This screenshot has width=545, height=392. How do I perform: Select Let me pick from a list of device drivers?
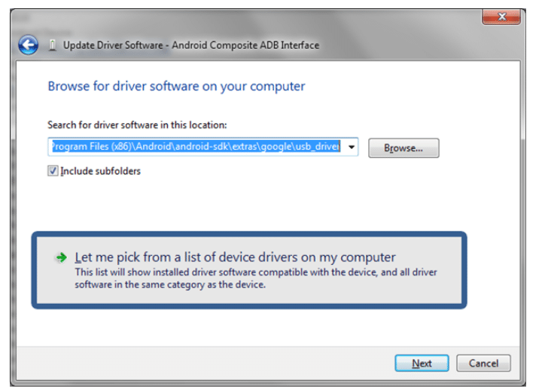coord(235,257)
